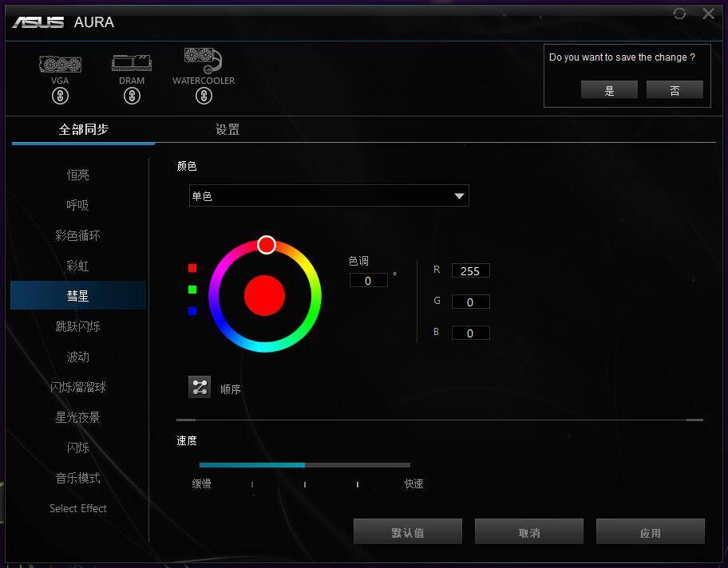The image size is (728, 568).
Task: Select the 彩虹 rainbow effect
Action: [x=78, y=266]
